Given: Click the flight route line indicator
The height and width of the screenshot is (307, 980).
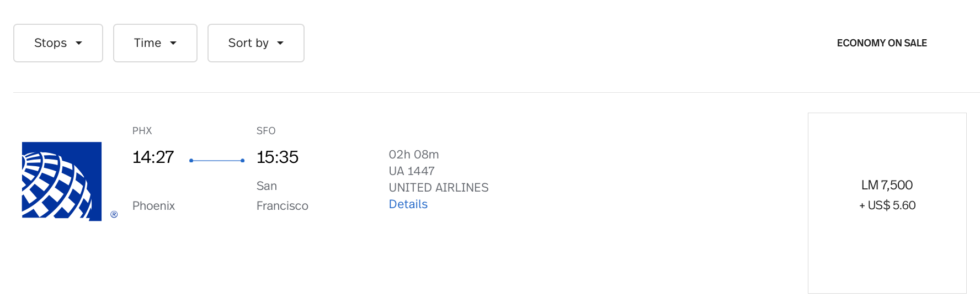Looking at the screenshot, I should [x=217, y=161].
